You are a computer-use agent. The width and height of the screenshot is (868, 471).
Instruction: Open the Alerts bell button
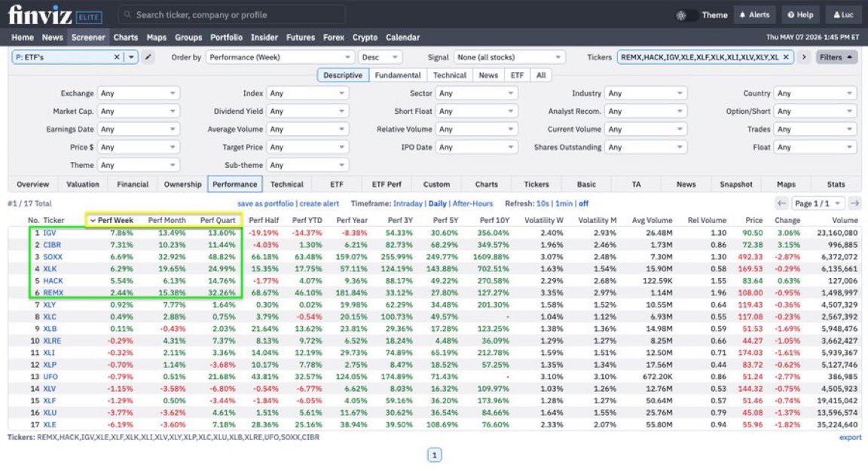754,15
